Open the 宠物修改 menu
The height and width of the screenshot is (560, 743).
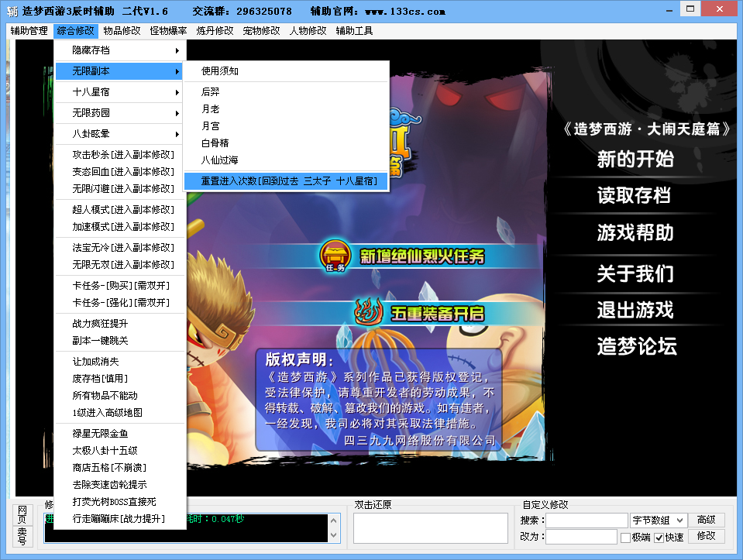[x=261, y=31]
